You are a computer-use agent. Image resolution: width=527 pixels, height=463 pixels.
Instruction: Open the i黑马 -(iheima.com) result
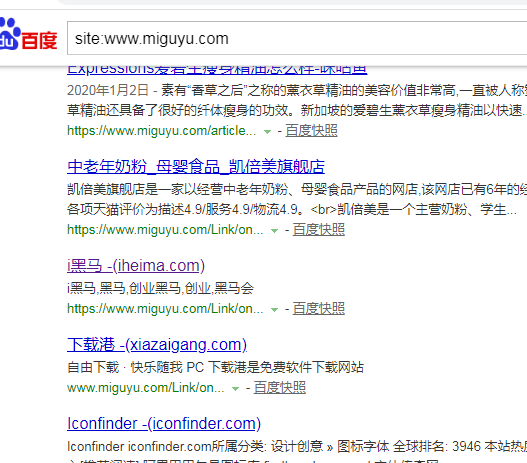coord(136,266)
